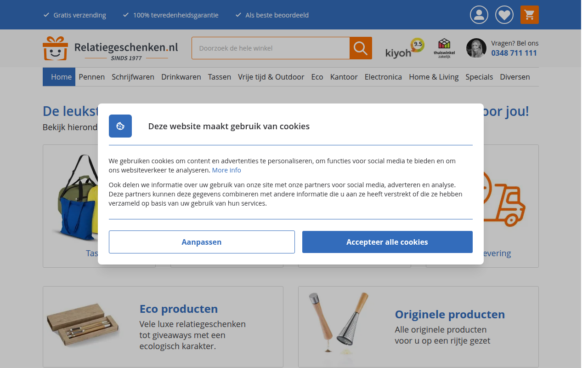588x368 pixels.
Task: Click the phone number 0348 711 111
Action: click(514, 53)
